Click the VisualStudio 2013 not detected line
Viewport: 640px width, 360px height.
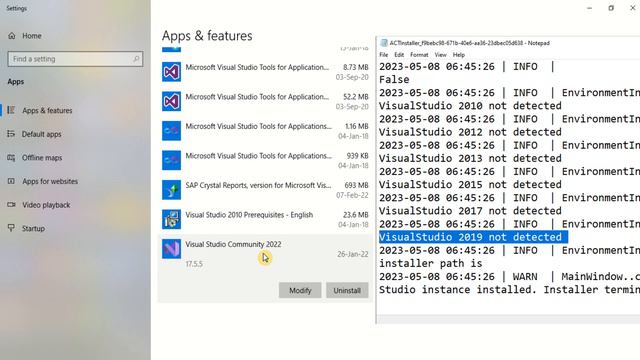point(470,158)
